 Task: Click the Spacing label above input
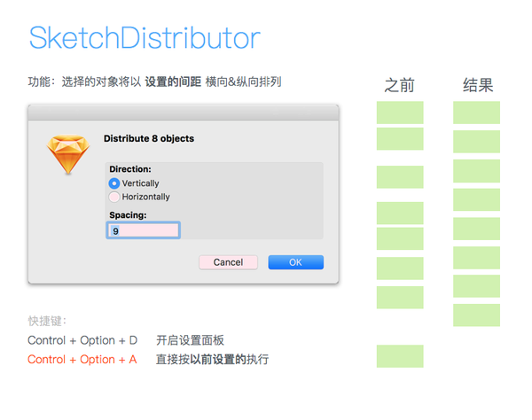128,214
